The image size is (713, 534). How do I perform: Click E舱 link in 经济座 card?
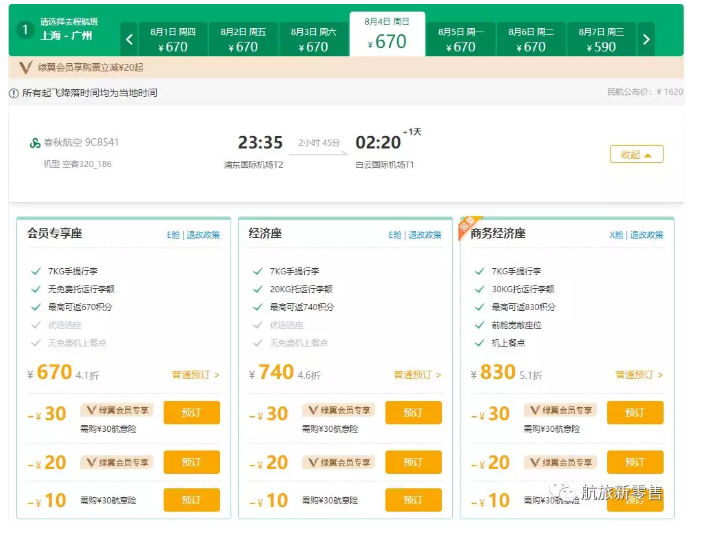click(395, 235)
